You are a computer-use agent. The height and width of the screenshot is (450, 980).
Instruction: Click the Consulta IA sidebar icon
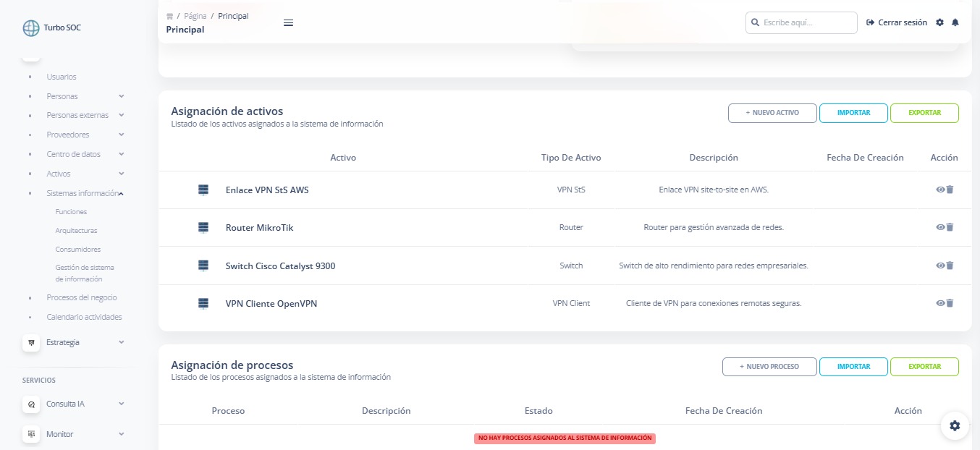pos(31,404)
